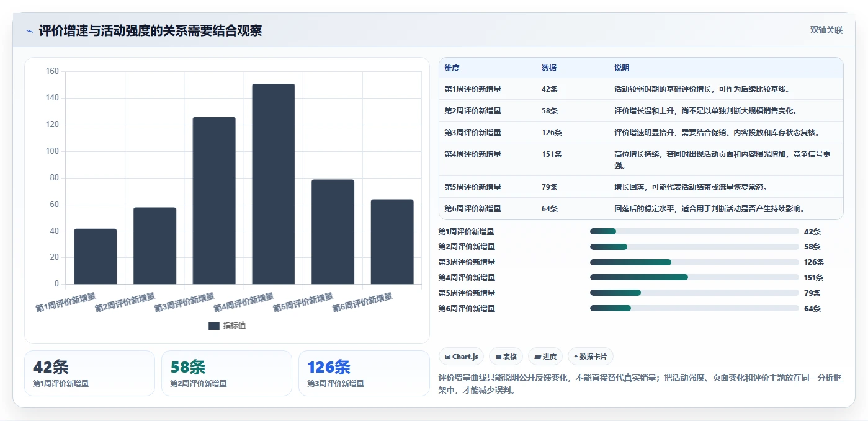
Task: Select the 数据卡片 tag
Action: (x=591, y=357)
